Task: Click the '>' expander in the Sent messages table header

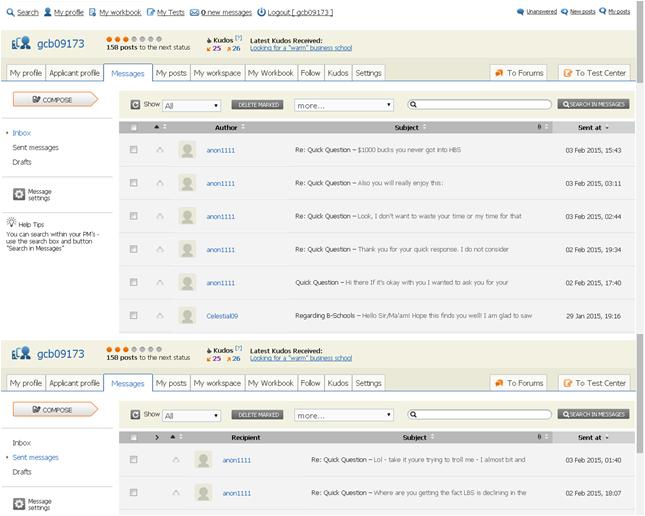Action: click(x=157, y=437)
